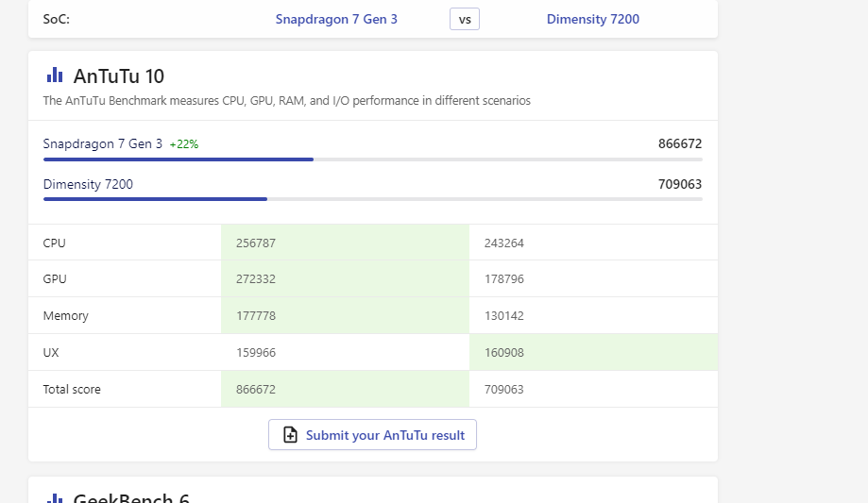Image resolution: width=868 pixels, height=503 pixels.
Task: Select the CPU value 243264
Action: click(503, 243)
